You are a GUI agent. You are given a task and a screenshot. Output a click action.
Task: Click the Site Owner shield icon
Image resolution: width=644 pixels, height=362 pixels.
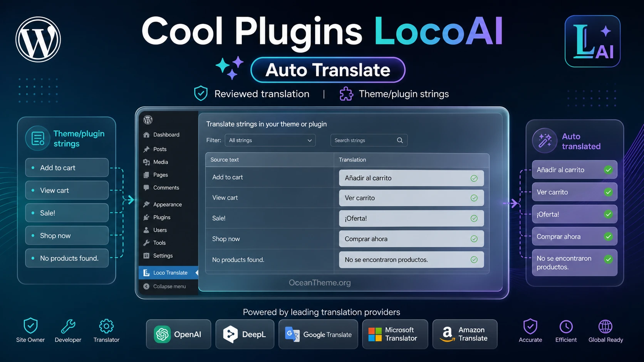point(30,326)
